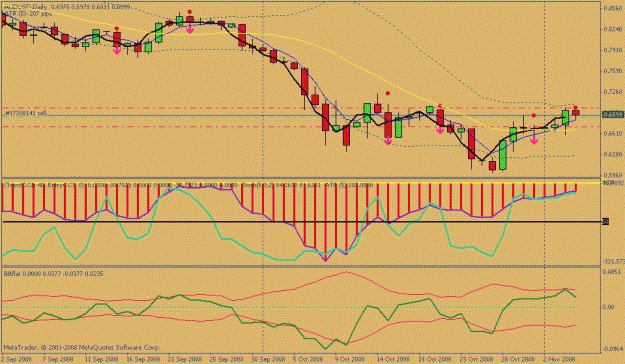Click the 0.6280 price scale label
The width and height of the screenshot is (625, 364).
613,154
